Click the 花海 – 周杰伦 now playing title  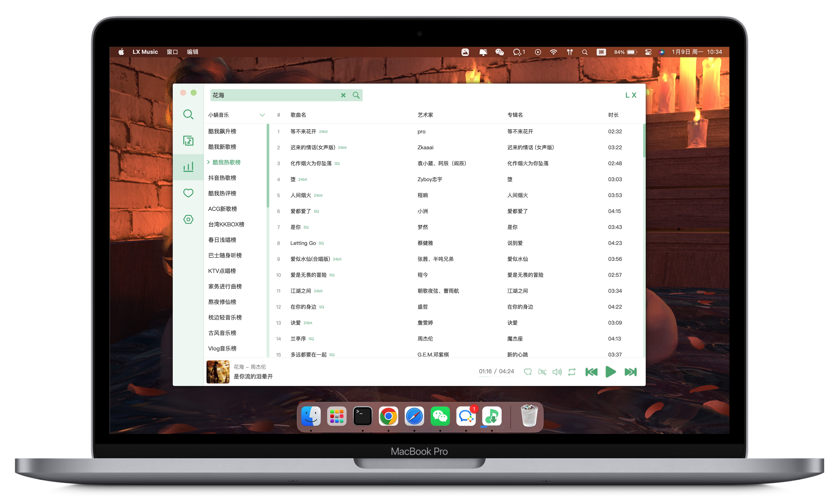point(250,367)
